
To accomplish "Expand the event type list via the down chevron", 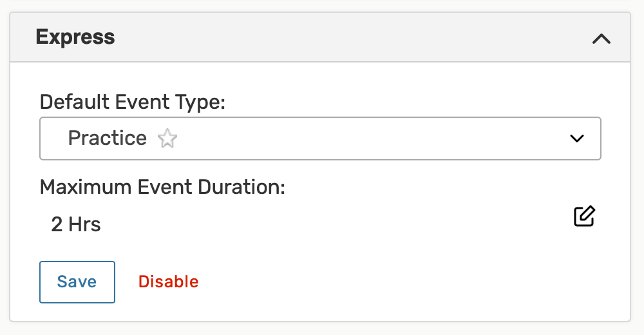I will [x=576, y=139].
